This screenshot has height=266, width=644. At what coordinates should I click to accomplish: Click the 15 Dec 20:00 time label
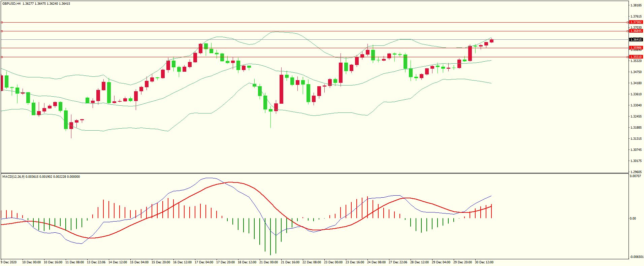point(161,262)
